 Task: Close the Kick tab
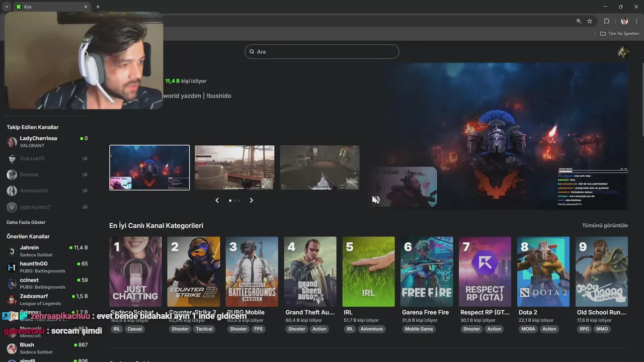(x=86, y=7)
